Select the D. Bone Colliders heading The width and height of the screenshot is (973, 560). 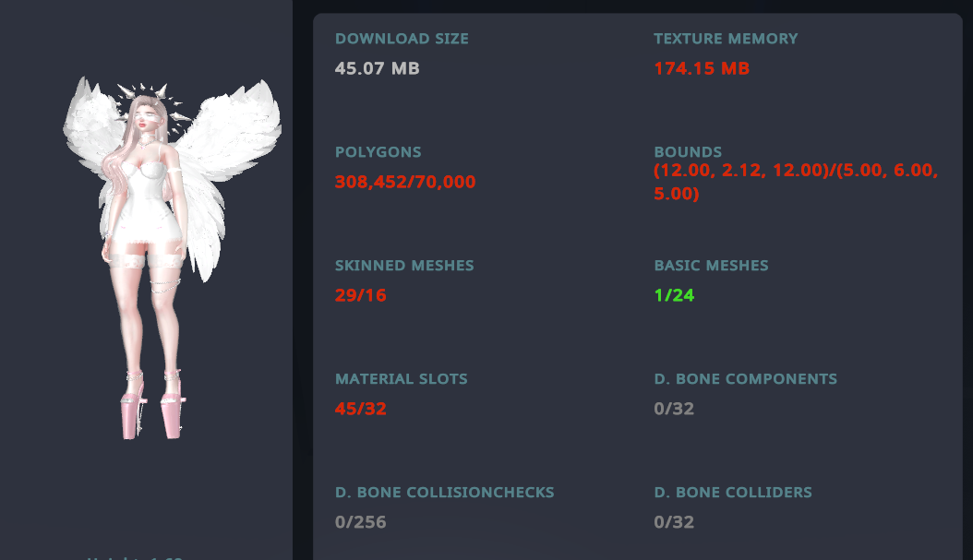point(733,493)
